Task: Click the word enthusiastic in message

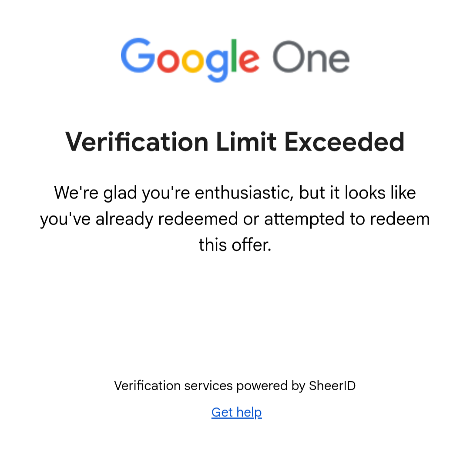Action: pyautogui.click(x=244, y=193)
